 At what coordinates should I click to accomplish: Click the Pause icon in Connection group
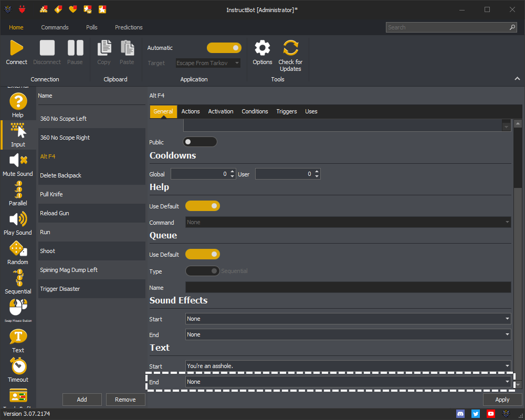click(x=75, y=48)
